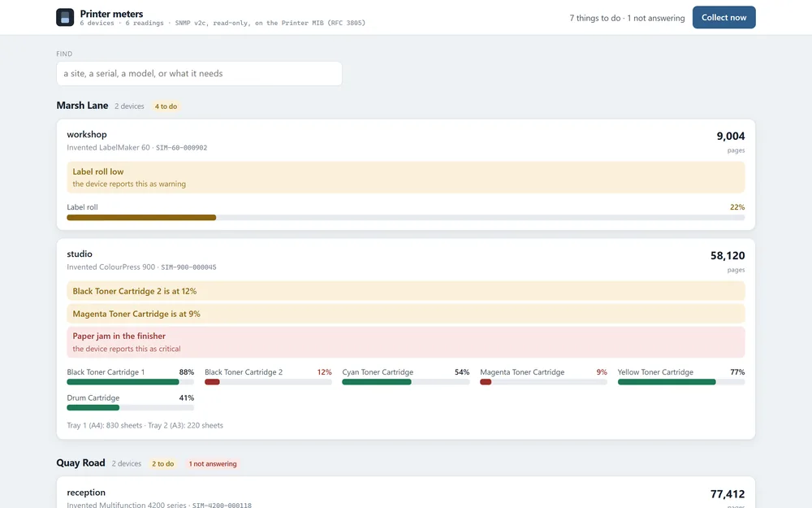Click the reception device name
Image resolution: width=812 pixels, height=508 pixels.
pos(86,493)
